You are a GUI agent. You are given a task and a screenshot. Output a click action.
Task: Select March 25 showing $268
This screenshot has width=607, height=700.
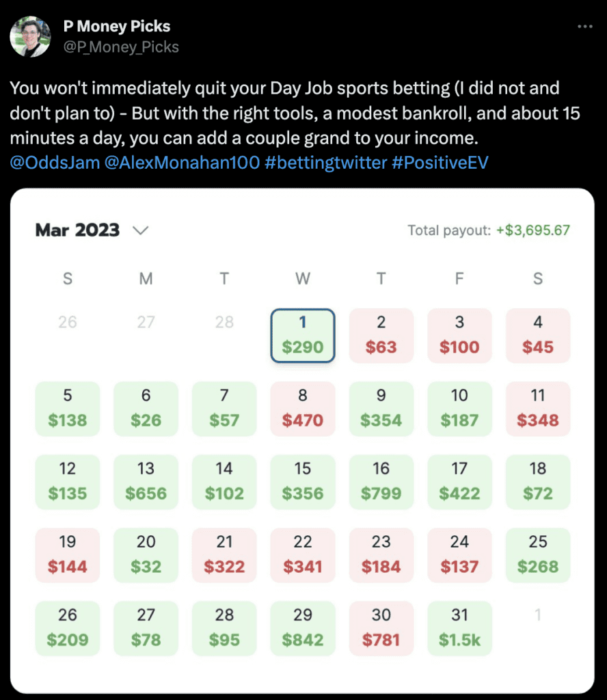click(x=538, y=555)
